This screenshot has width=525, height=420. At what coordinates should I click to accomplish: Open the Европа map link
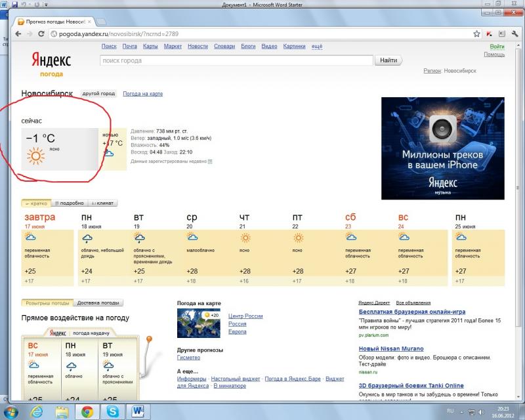coord(238,331)
